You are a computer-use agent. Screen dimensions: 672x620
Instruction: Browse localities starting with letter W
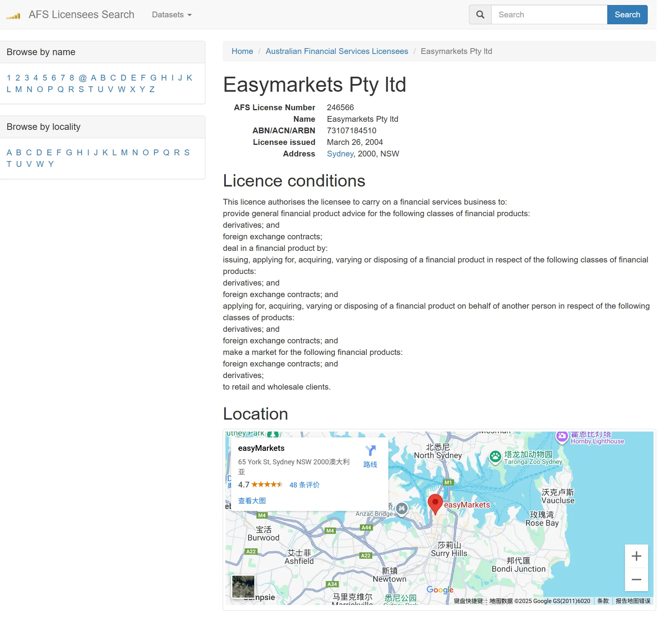pos(40,164)
